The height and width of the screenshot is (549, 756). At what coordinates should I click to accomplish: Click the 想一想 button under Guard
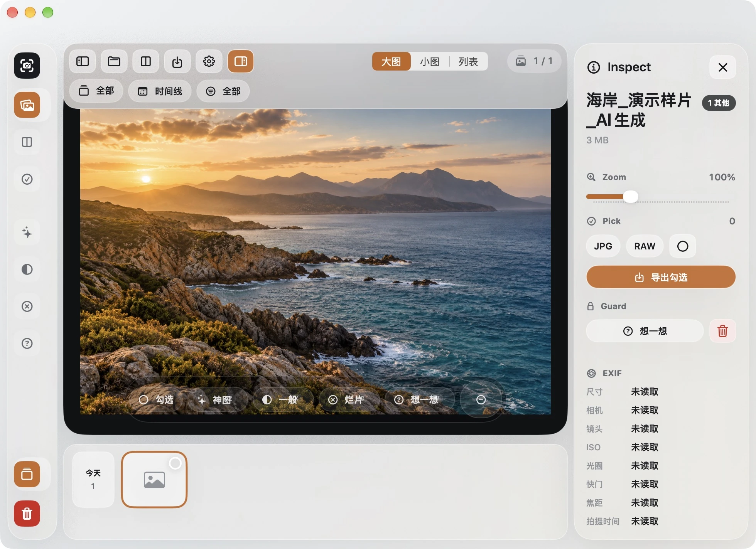coord(645,331)
